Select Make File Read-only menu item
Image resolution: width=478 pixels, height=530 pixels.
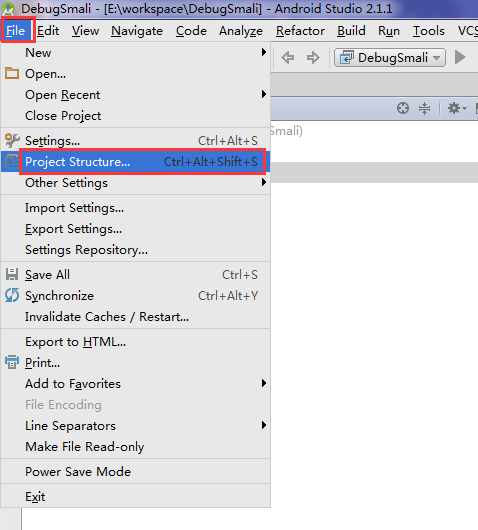pyautogui.click(x=135, y=446)
